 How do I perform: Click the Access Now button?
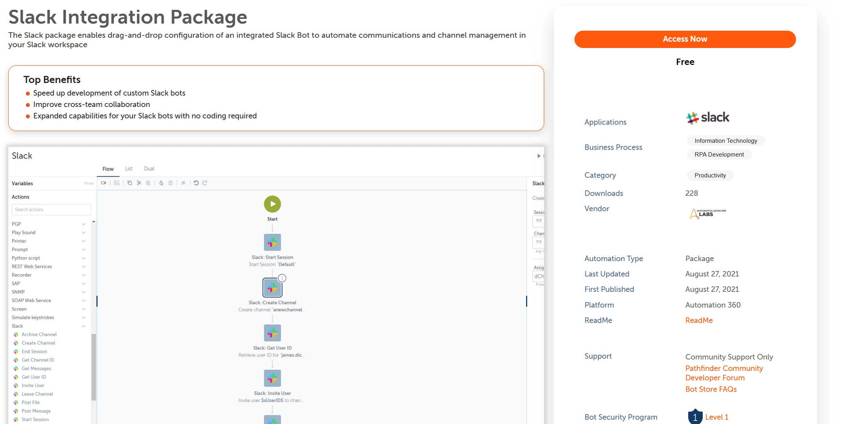685,39
